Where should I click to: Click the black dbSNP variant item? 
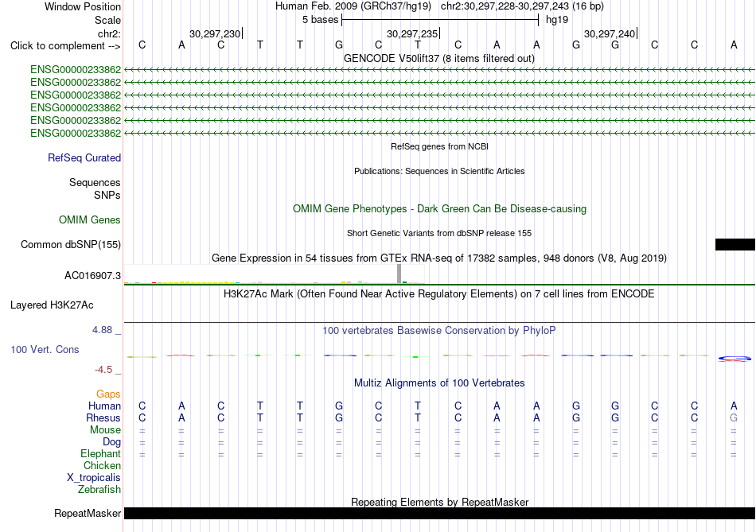click(735, 244)
